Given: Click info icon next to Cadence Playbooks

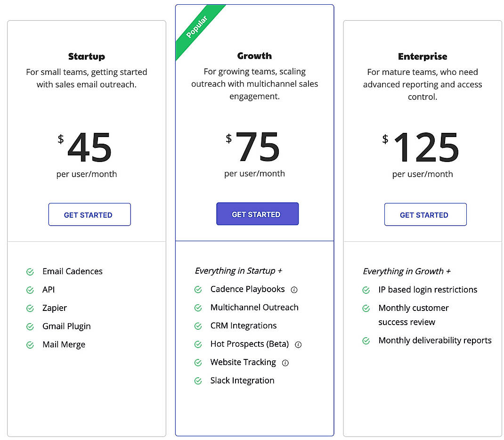Looking at the screenshot, I should click(294, 290).
